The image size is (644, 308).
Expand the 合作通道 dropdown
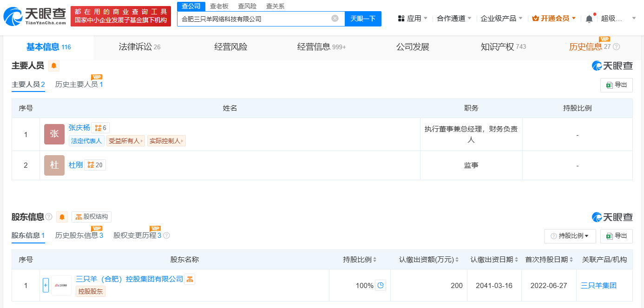coord(454,19)
